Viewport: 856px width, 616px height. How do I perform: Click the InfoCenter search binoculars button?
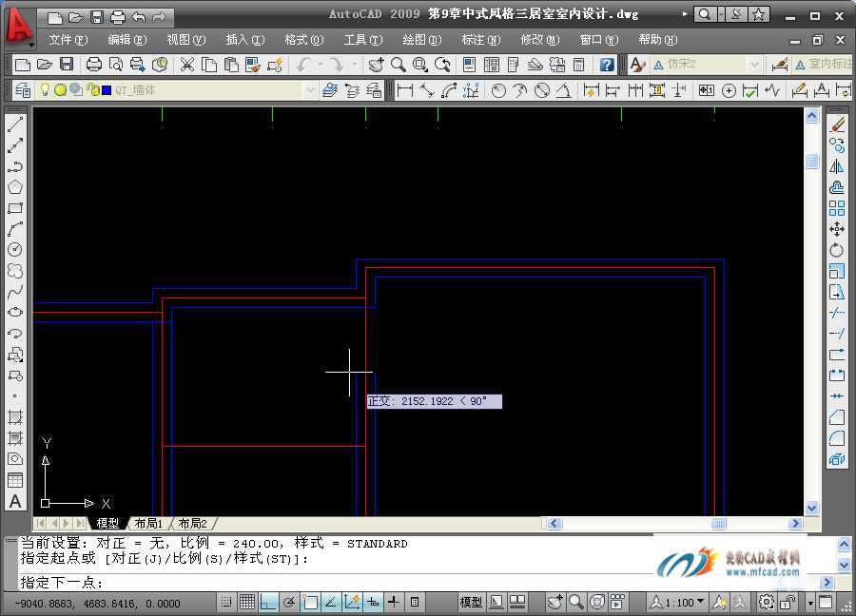[x=705, y=14]
